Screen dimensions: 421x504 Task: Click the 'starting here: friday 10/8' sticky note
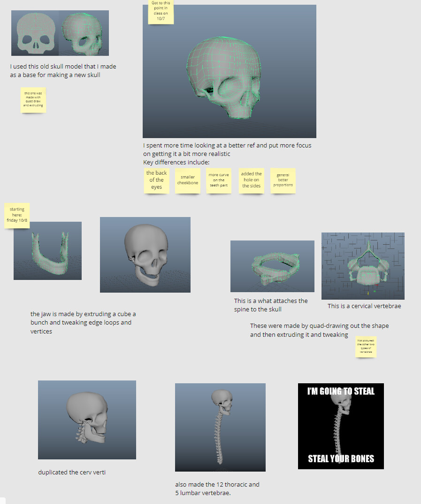[17, 215]
